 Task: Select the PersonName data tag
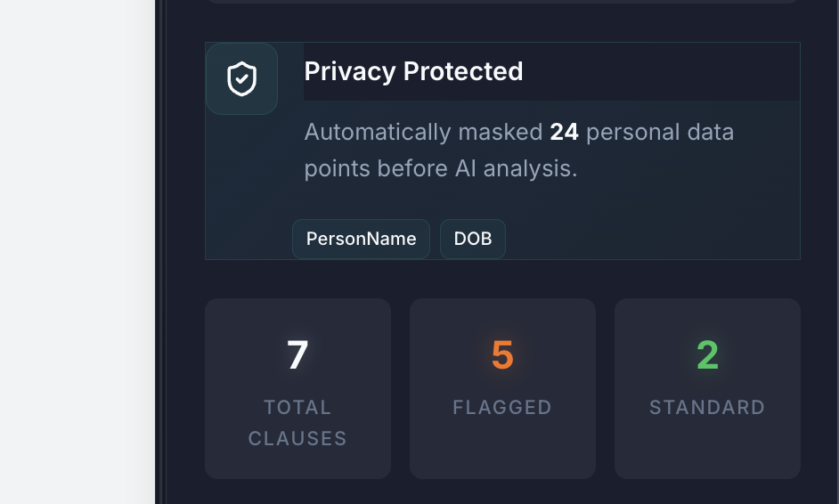click(362, 239)
